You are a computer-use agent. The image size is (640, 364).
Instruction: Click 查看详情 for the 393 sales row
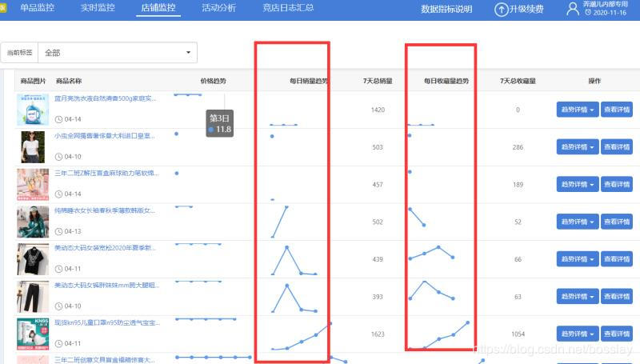[618, 297]
